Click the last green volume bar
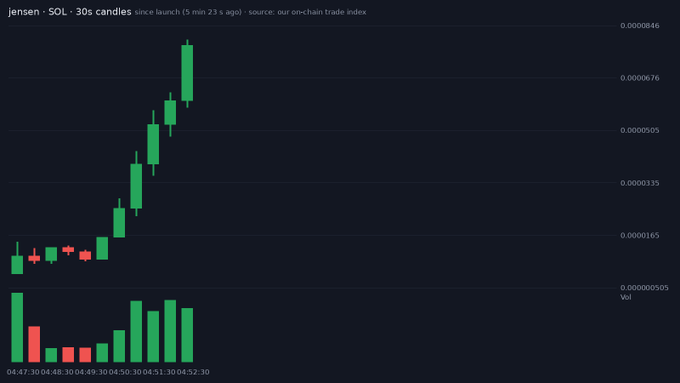680x383 pixels. (187, 335)
